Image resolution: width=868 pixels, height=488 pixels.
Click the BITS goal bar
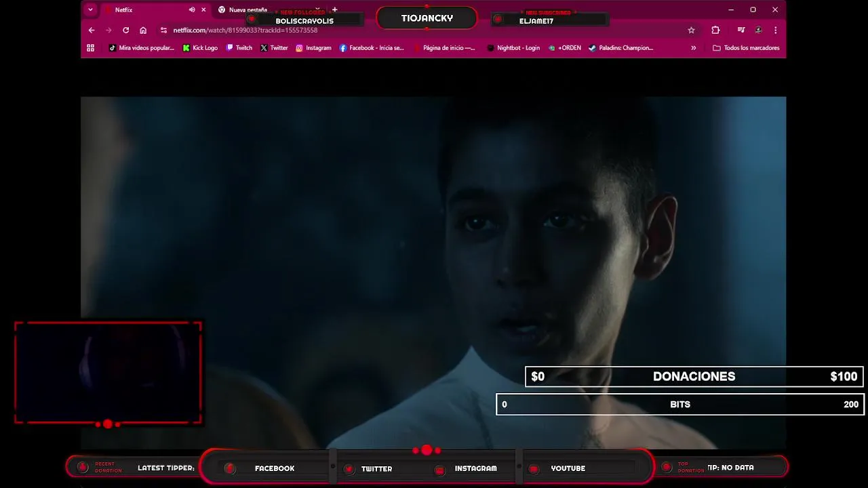pyautogui.click(x=680, y=405)
